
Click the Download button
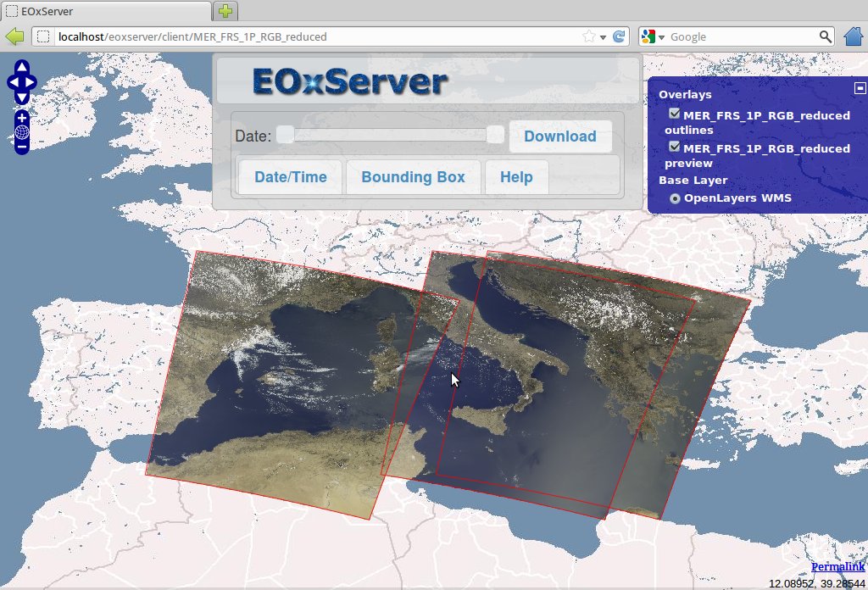560,136
